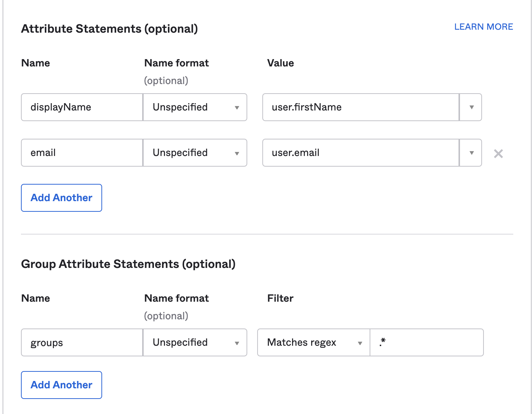Remove the email attribute statement row

coord(498,153)
